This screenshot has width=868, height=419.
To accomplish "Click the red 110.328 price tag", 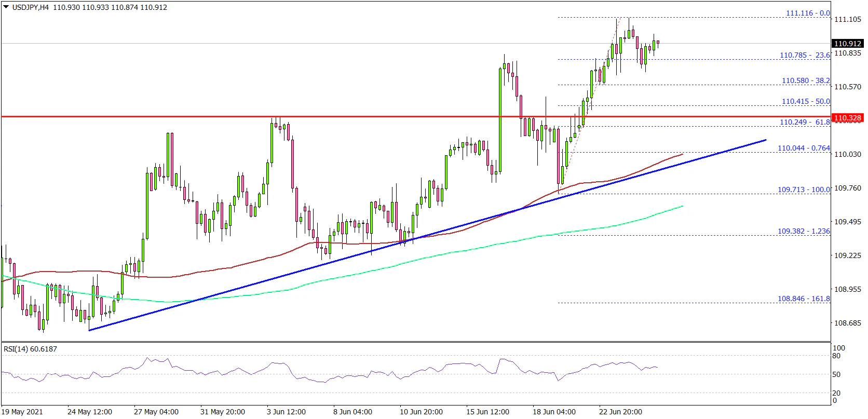I will 847,118.
